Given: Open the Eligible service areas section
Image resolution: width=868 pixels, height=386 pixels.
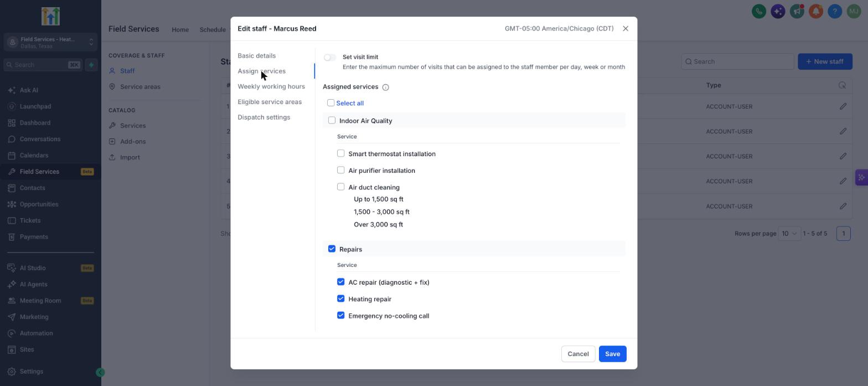Looking at the screenshot, I should 270,102.
